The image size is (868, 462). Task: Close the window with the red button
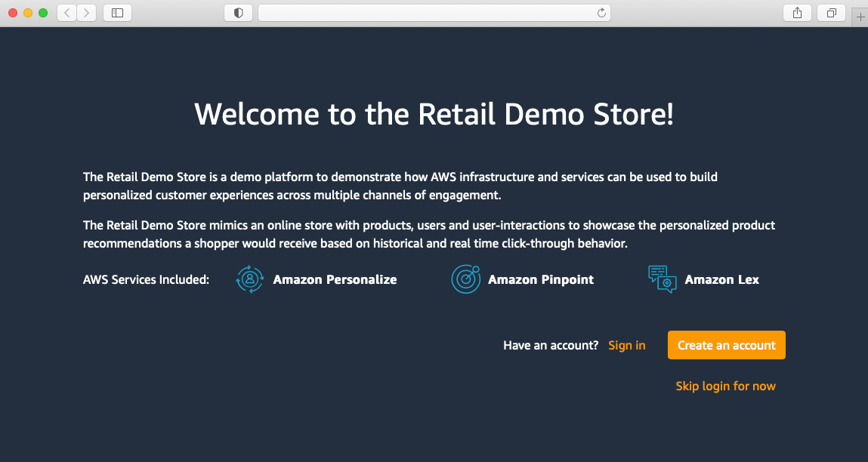coord(13,13)
